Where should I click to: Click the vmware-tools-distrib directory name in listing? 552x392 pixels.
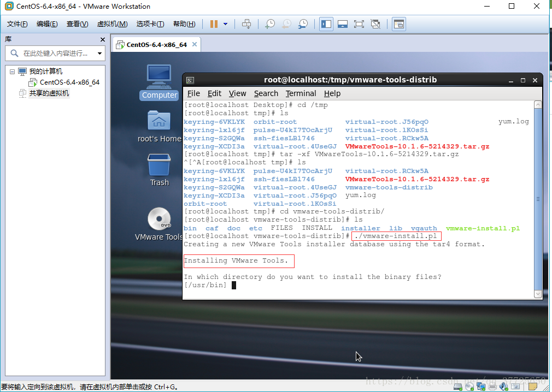click(x=389, y=187)
